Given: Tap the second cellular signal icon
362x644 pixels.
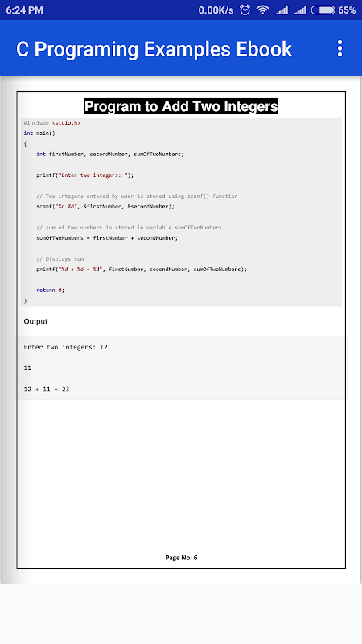Looking at the screenshot, I should pos(299,10).
